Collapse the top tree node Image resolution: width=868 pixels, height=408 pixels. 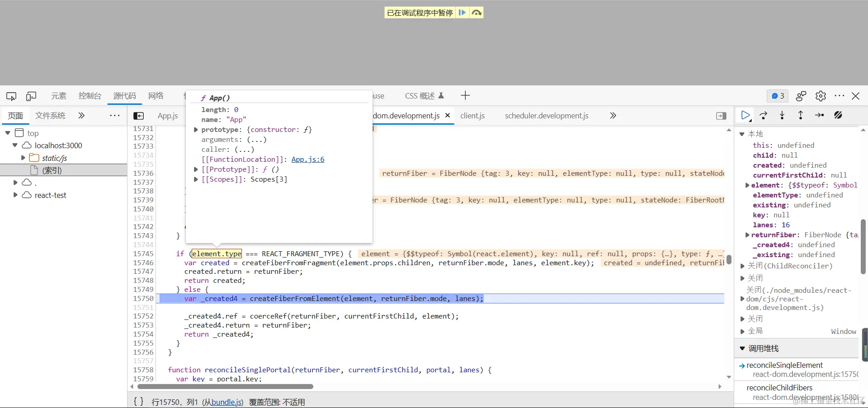pos(8,133)
